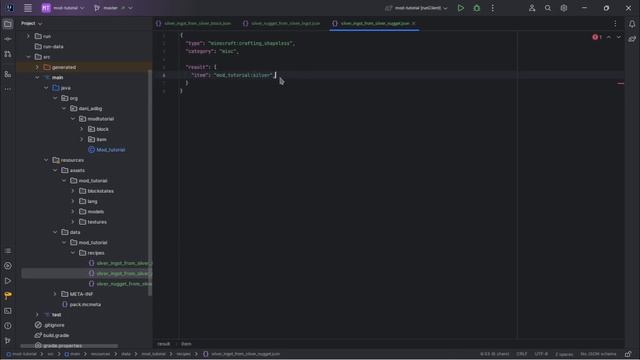640x360 pixels.
Task: Expand the item package
Action: (82, 140)
